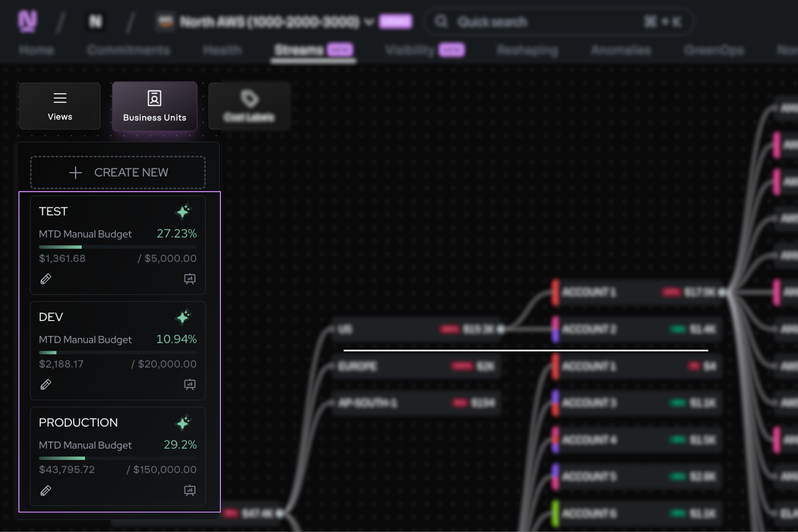Click inside the Quick search field
The height and width of the screenshot is (532, 798).
tap(524, 21)
